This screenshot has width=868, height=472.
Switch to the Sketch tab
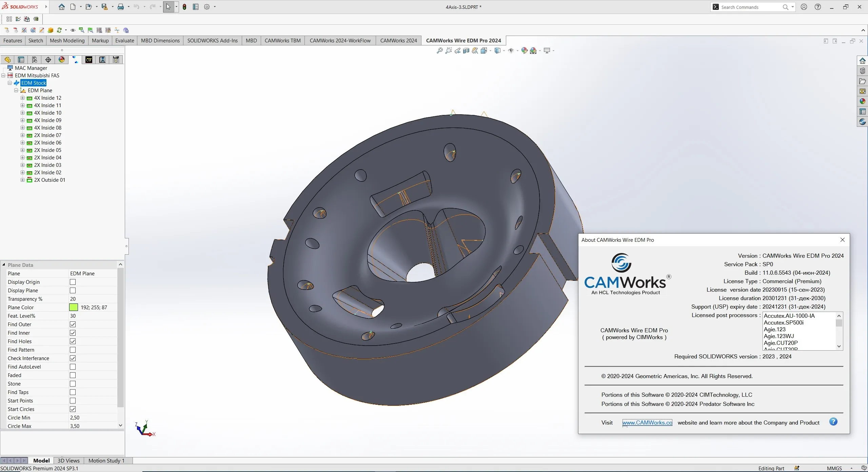coord(36,41)
